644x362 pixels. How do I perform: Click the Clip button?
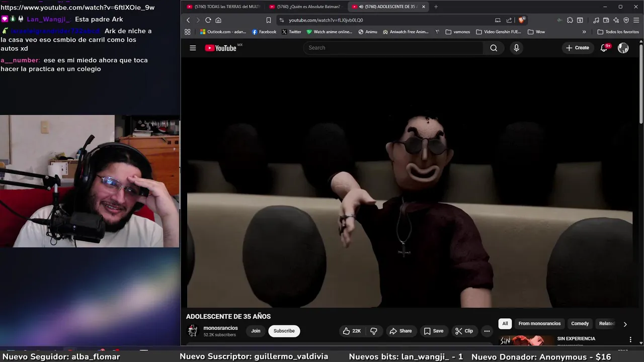(464, 331)
